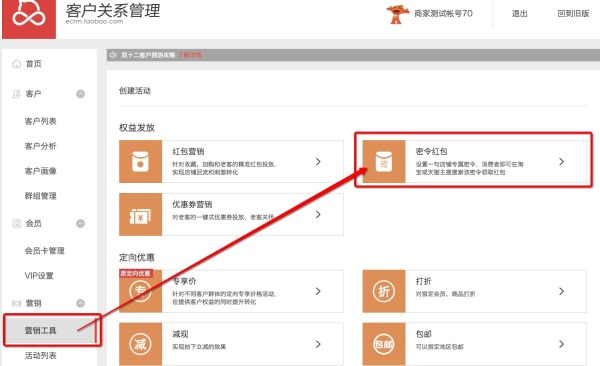This screenshot has width=600, height=366.
Task: Open 活动列表 in sidebar
Action: point(40,356)
